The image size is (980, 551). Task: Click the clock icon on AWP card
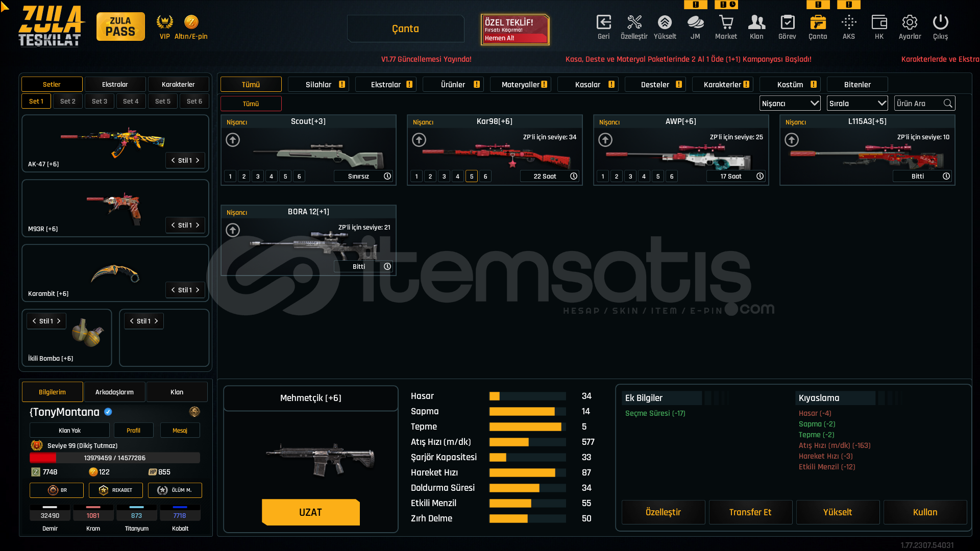click(760, 176)
